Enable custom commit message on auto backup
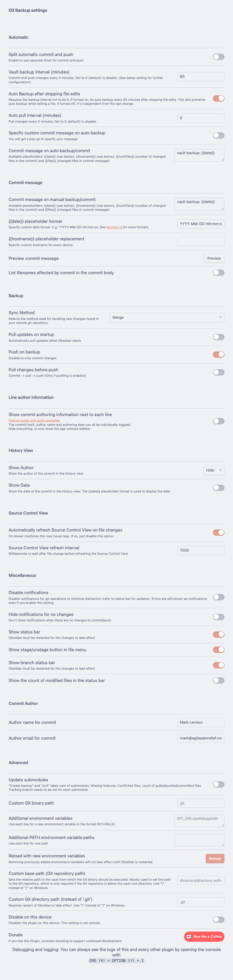 [x=218, y=136]
